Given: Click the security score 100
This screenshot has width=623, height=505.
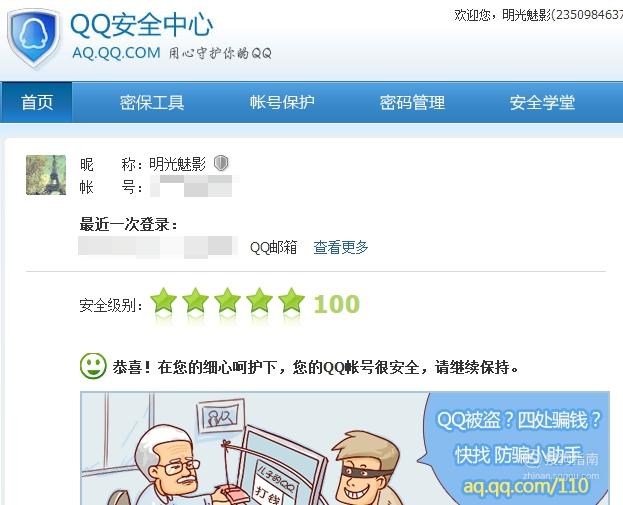Looking at the screenshot, I should coord(337,304).
